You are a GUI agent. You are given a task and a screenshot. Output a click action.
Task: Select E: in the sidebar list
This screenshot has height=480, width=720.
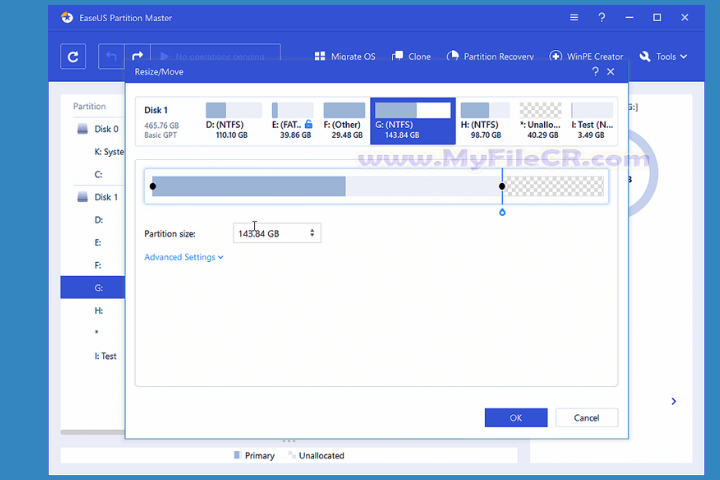coord(98,243)
